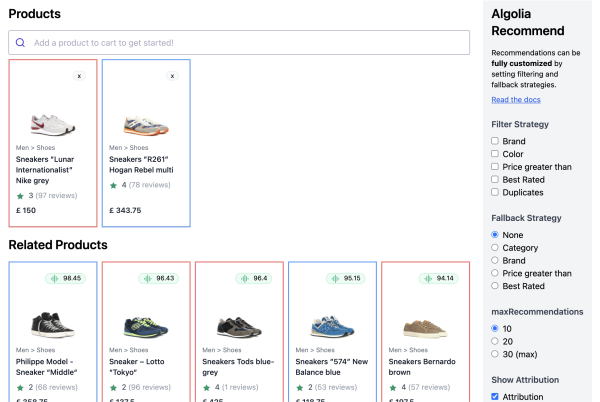Open New Balance 574 blue sneaker image
This screenshot has height=402, width=600.
pyautogui.click(x=332, y=326)
